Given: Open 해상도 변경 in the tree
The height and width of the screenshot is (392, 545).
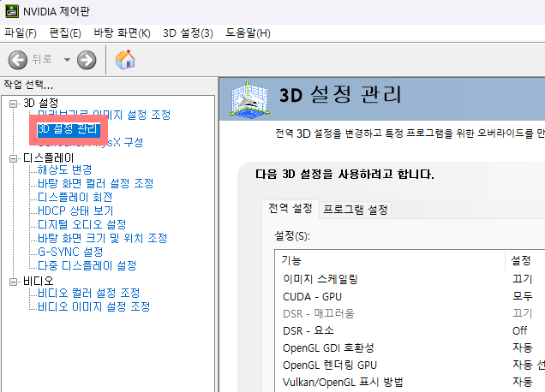Looking at the screenshot, I should pos(64,169).
